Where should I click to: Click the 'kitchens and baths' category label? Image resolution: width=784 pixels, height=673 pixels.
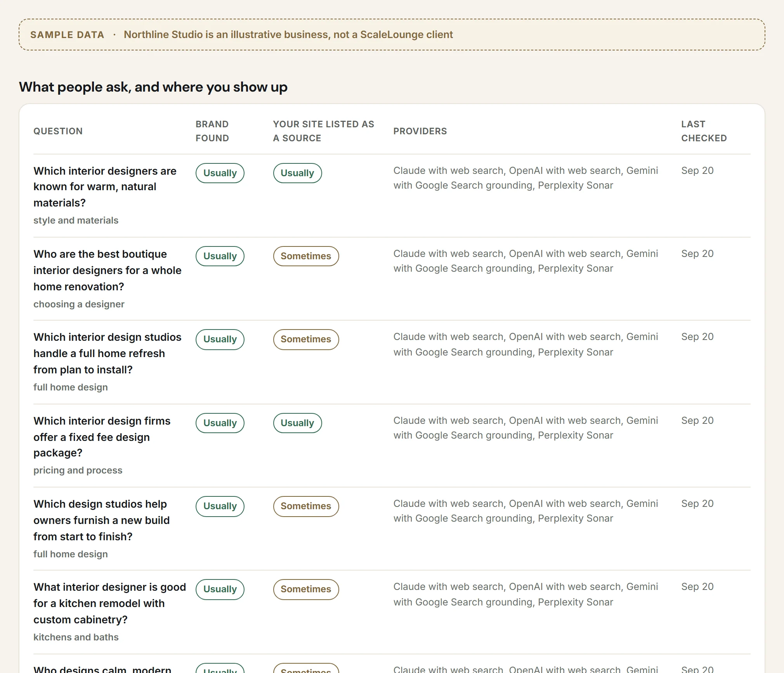[x=76, y=637]
